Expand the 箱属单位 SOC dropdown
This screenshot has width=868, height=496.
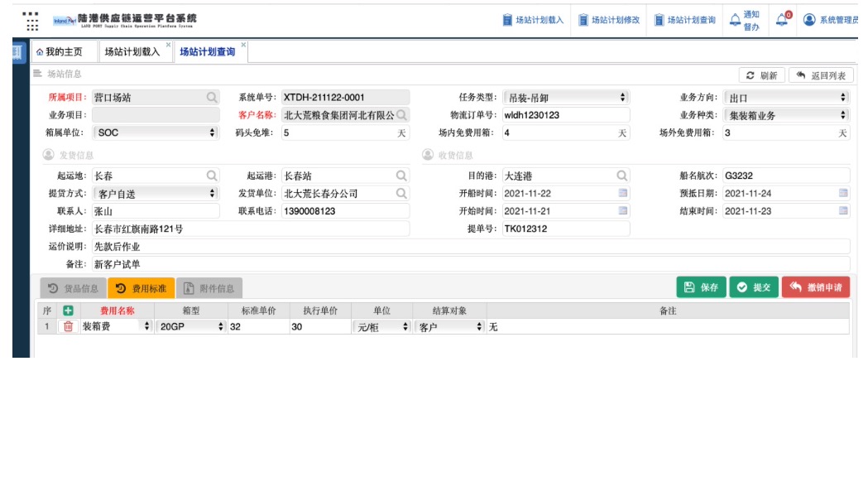pos(156,132)
